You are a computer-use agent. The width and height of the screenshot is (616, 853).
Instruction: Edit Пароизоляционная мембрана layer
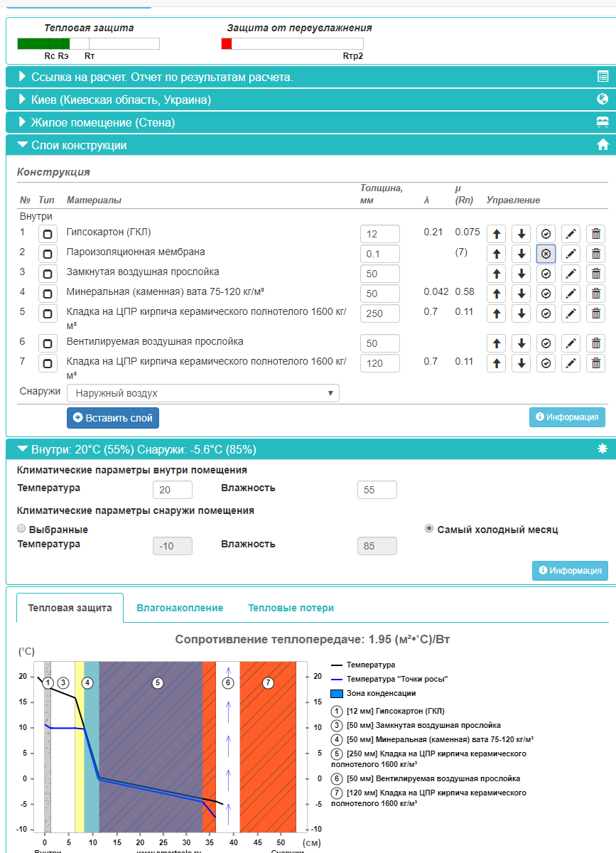pos(571,253)
